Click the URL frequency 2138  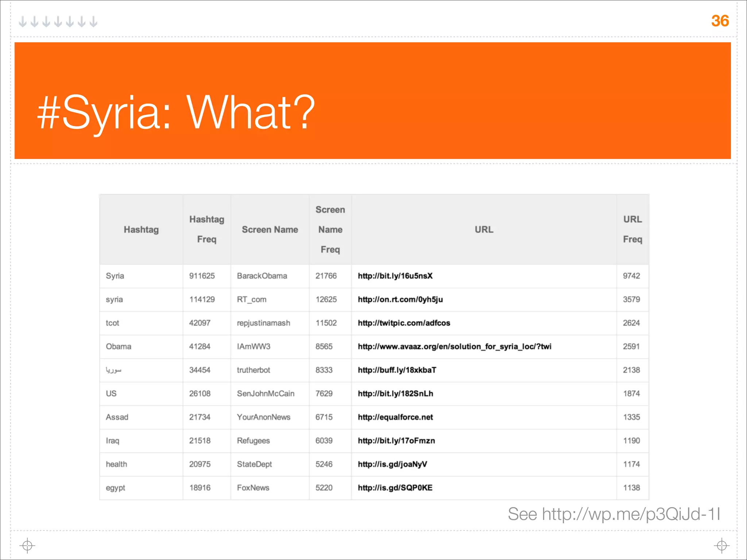631,370
